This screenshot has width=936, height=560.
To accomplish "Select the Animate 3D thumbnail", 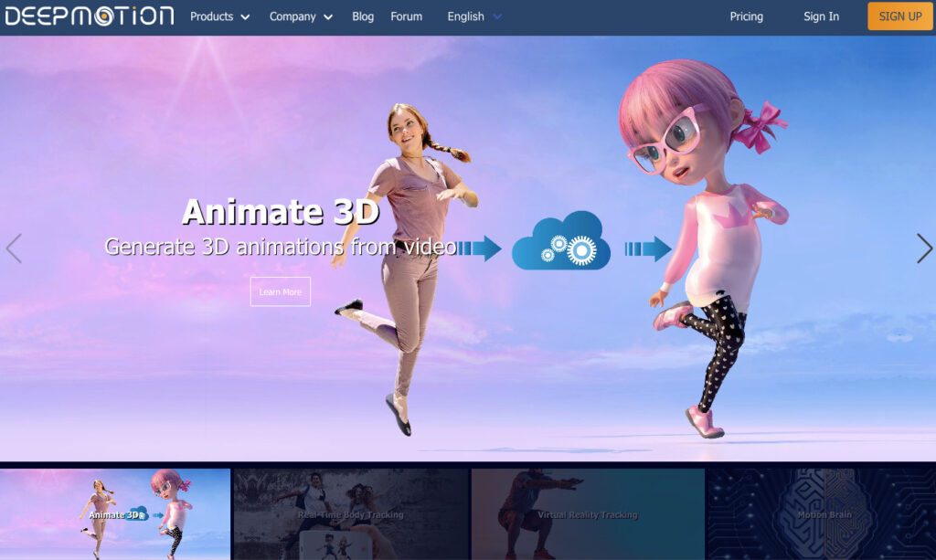I will click(115, 514).
